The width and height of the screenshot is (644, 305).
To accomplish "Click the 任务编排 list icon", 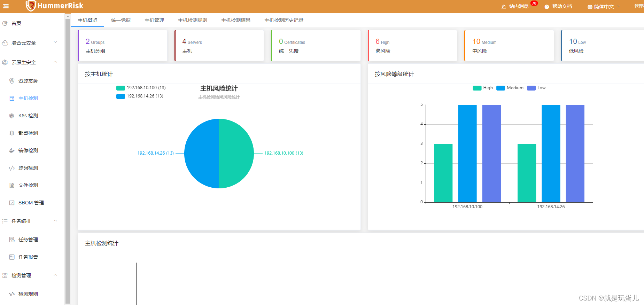I will pyautogui.click(x=5, y=221).
